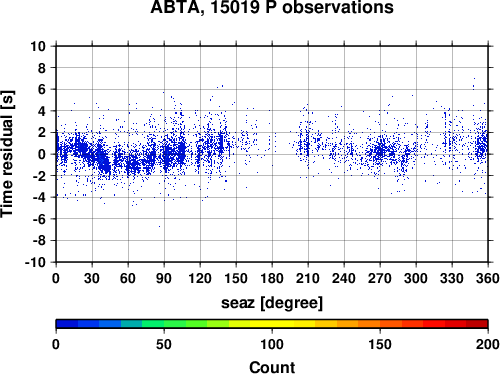Click the x-axis tick label 180

pos(272,278)
